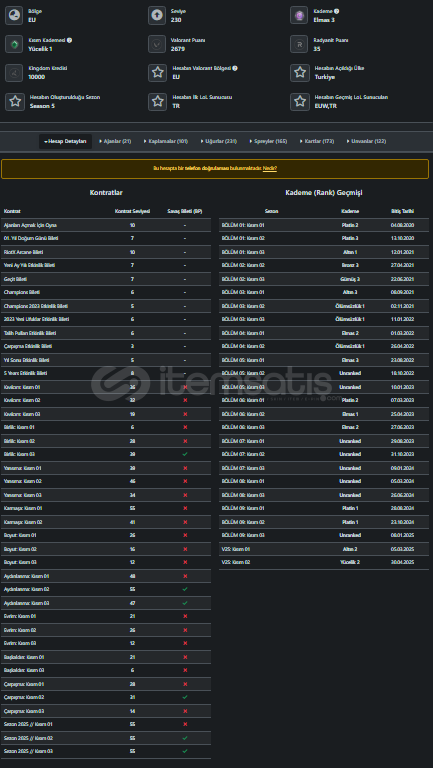Click the red cross in Yansıma: Kısım 02 row
The image size is (433, 768).
coord(185,481)
